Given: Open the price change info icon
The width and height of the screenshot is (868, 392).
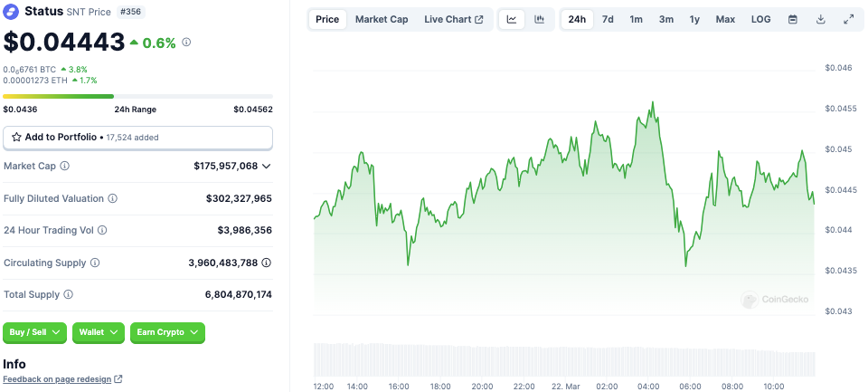Looking at the screenshot, I should pyautogui.click(x=186, y=42).
